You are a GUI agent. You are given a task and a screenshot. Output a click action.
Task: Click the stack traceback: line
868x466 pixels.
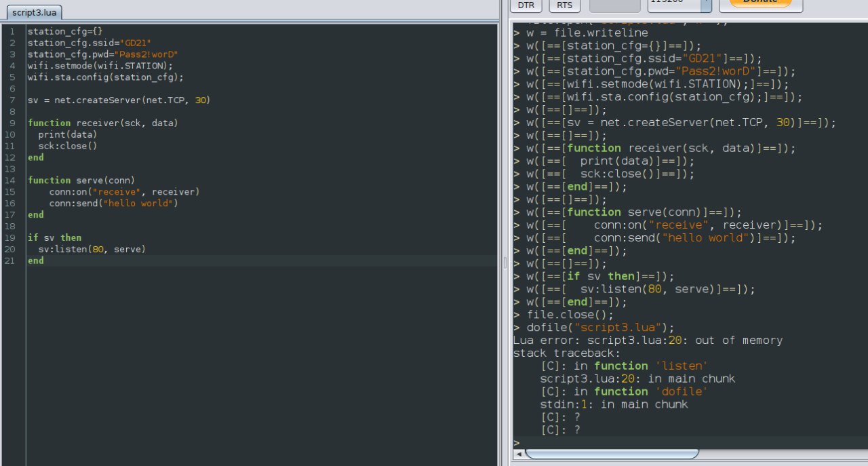(567, 353)
